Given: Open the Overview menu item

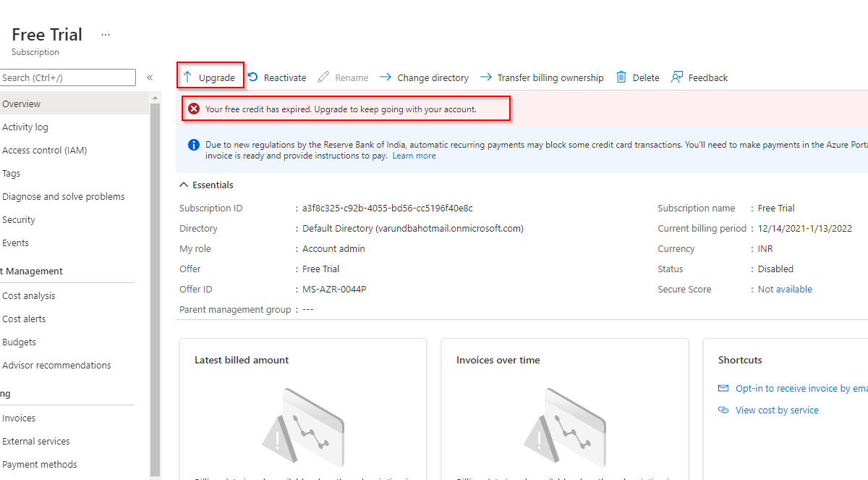Looking at the screenshot, I should pos(75,104).
